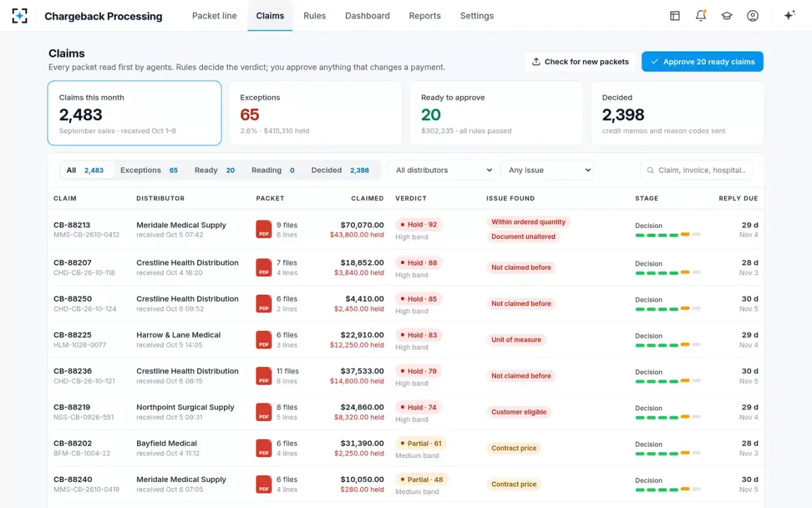Open PDF packet icon for CB-88207
The image size is (812, 508).
(x=264, y=267)
